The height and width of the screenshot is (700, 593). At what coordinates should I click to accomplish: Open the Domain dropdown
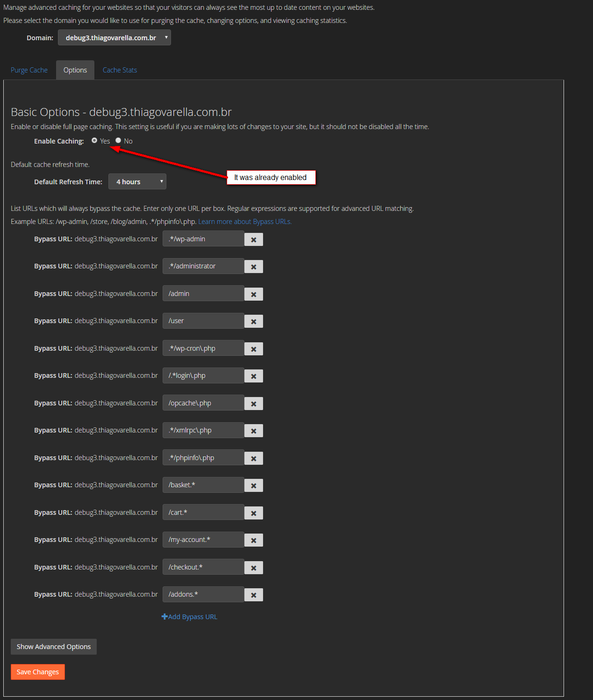(114, 37)
